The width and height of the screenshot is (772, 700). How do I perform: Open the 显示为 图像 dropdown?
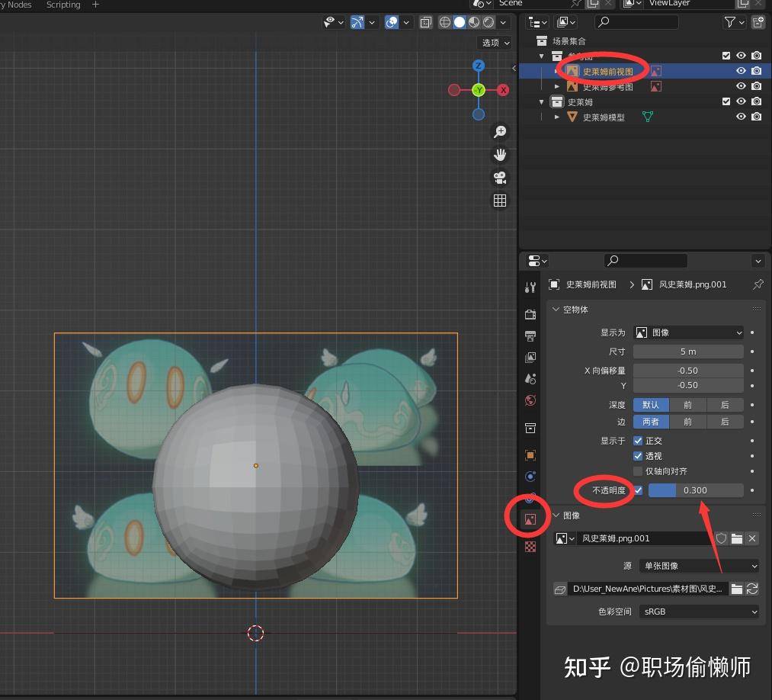coord(688,332)
